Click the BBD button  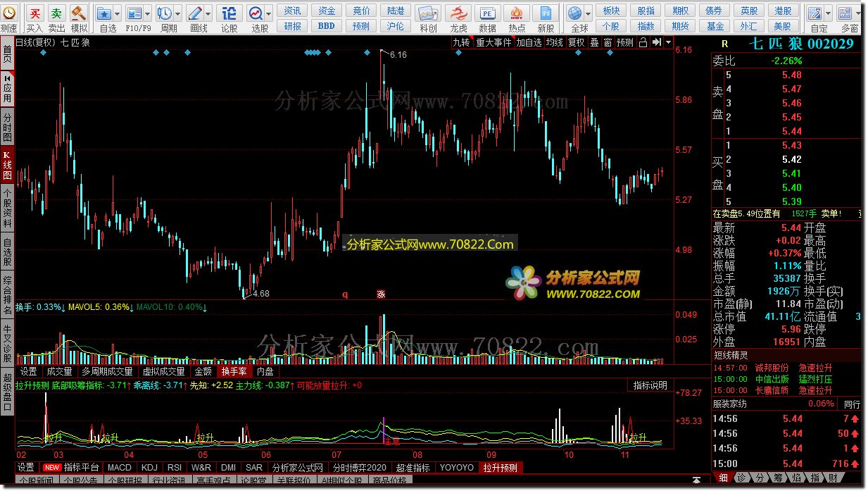point(327,26)
